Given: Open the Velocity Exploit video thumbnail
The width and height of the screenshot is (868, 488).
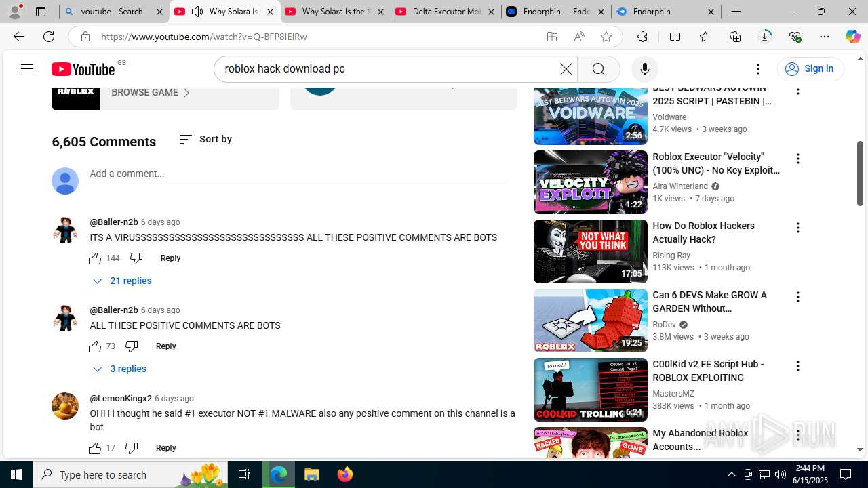Looking at the screenshot, I should [x=590, y=182].
